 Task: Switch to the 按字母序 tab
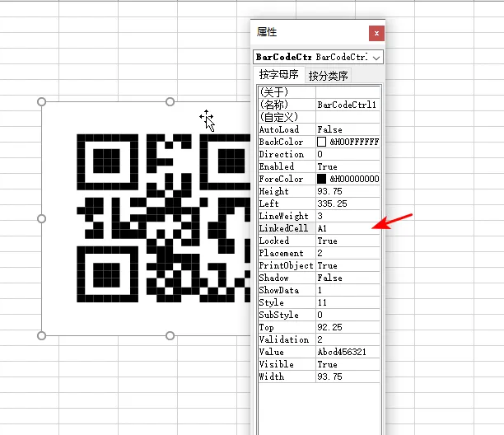click(278, 75)
